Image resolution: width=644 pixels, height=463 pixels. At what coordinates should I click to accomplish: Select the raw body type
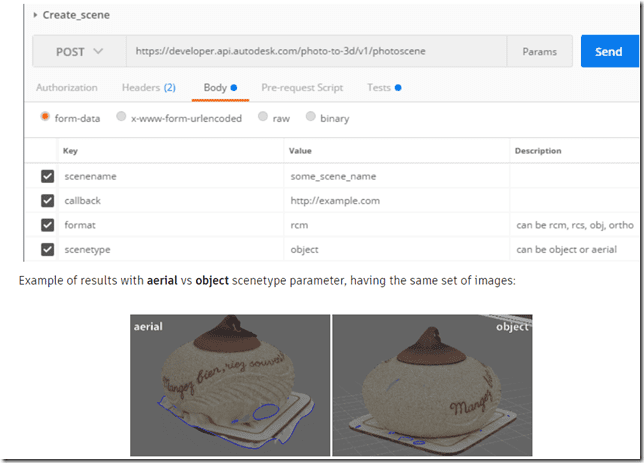pyautogui.click(x=263, y=117)
